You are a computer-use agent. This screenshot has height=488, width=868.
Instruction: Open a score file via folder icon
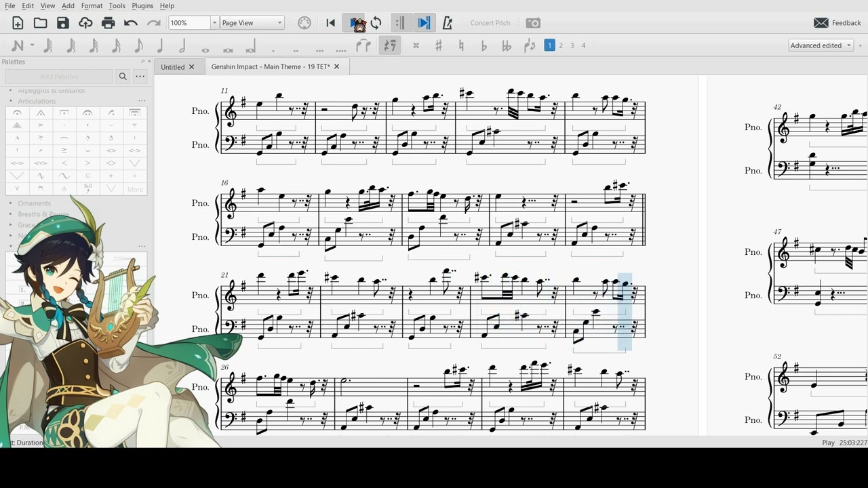point(40,23)
